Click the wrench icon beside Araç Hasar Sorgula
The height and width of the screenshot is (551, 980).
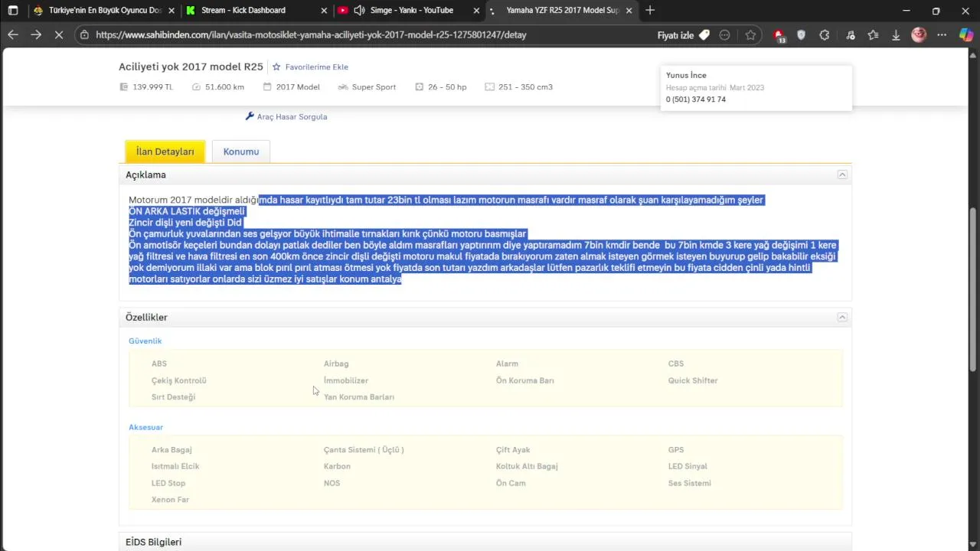(250, 116)
